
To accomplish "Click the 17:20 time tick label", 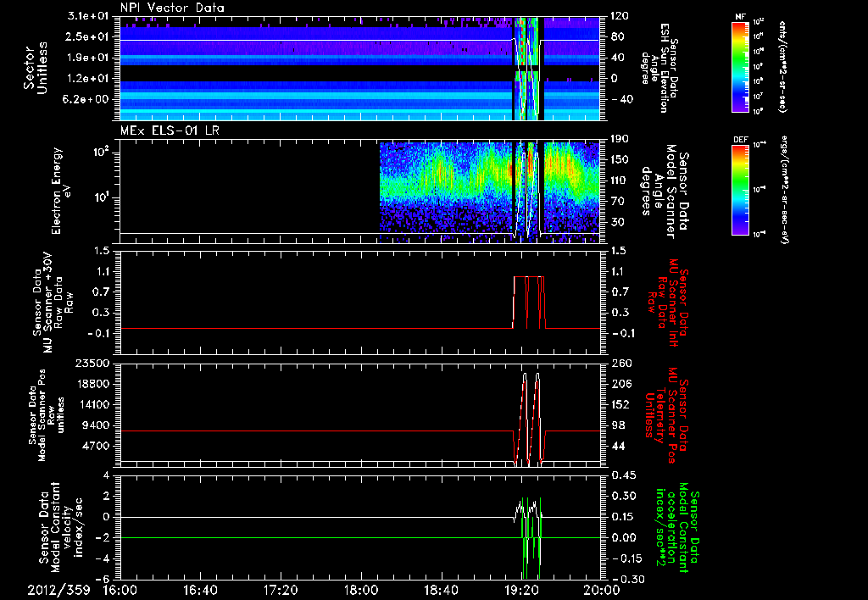I will 281,590.
